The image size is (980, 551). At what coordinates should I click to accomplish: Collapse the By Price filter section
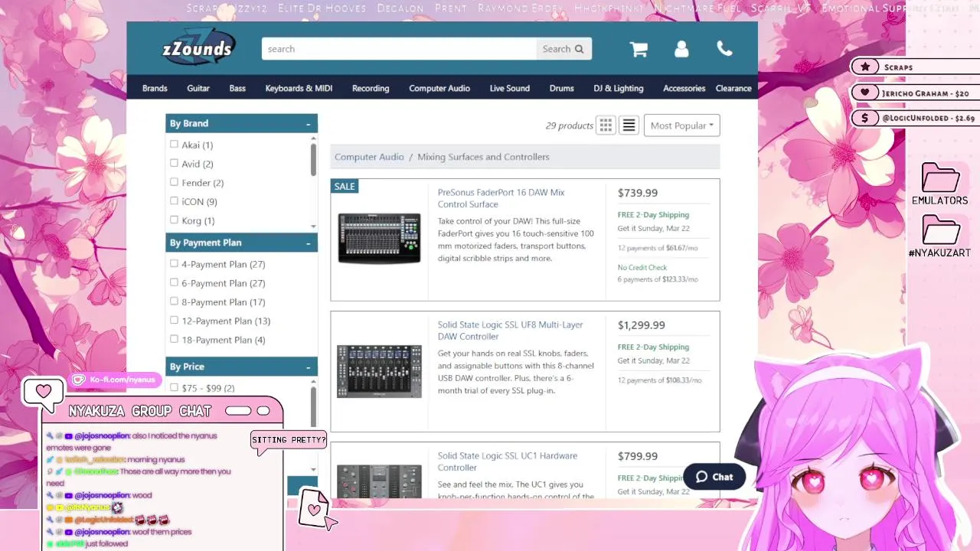tap(309, 367)
